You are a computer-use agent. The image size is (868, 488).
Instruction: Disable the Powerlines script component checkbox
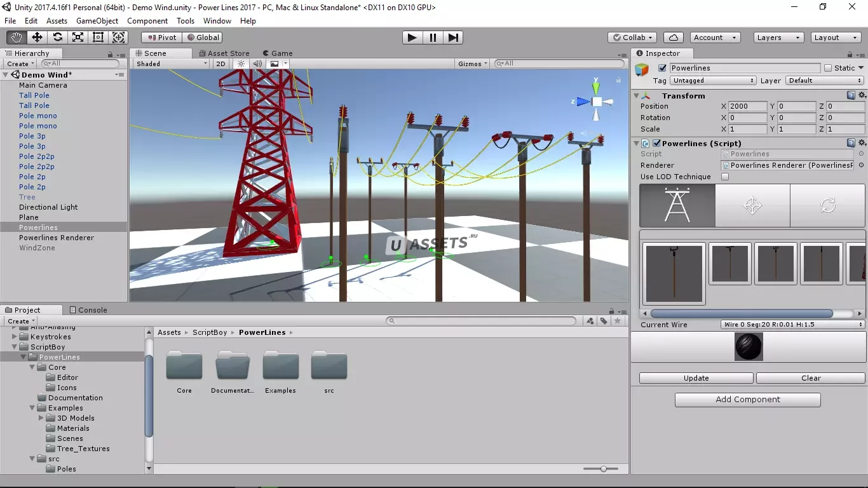coord(657,144)
